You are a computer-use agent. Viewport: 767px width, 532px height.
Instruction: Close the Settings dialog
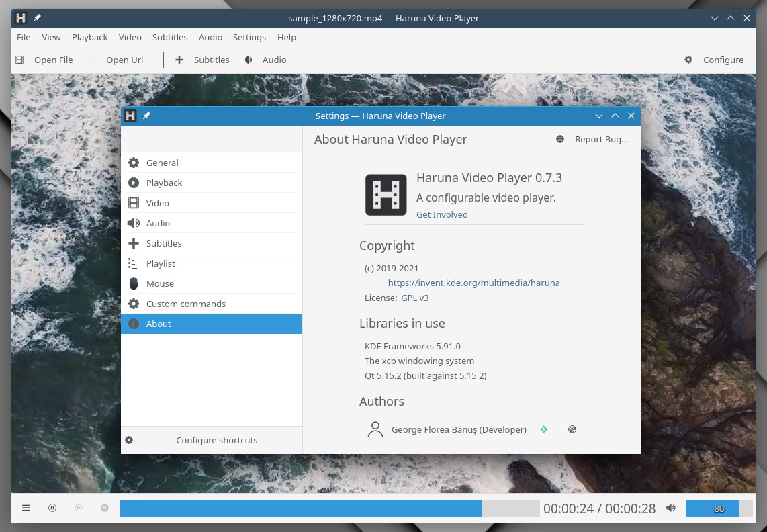click(631, 116)
